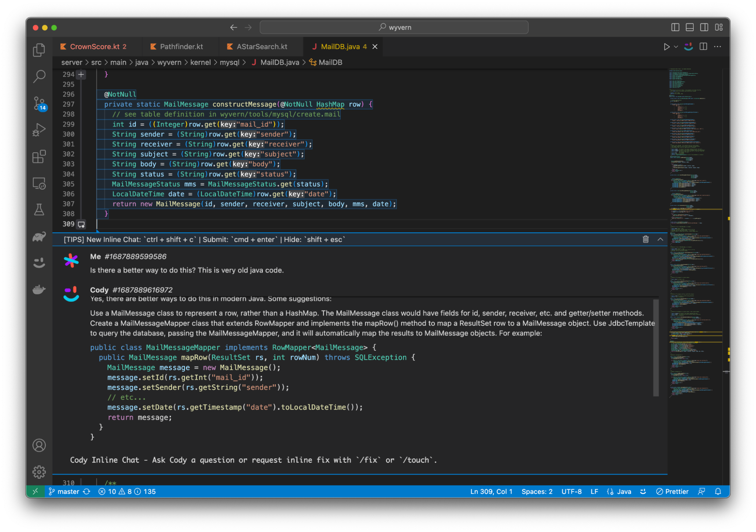Screen dimensions: 756x532
Task: Click 'src' in the breadcrumb path
Action: (x=96, y=62)
